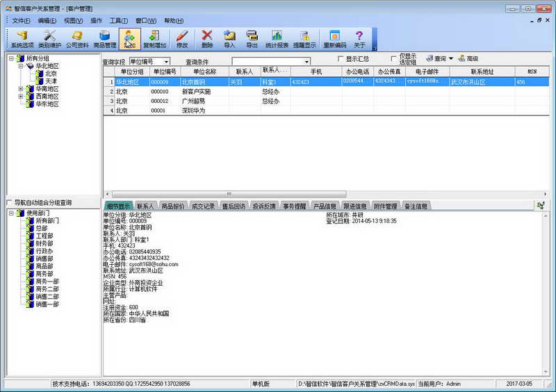Viewport: 556px width, 392px height.
Task: Expand the 华南地区 tree node
Action: tap(21, 89)
